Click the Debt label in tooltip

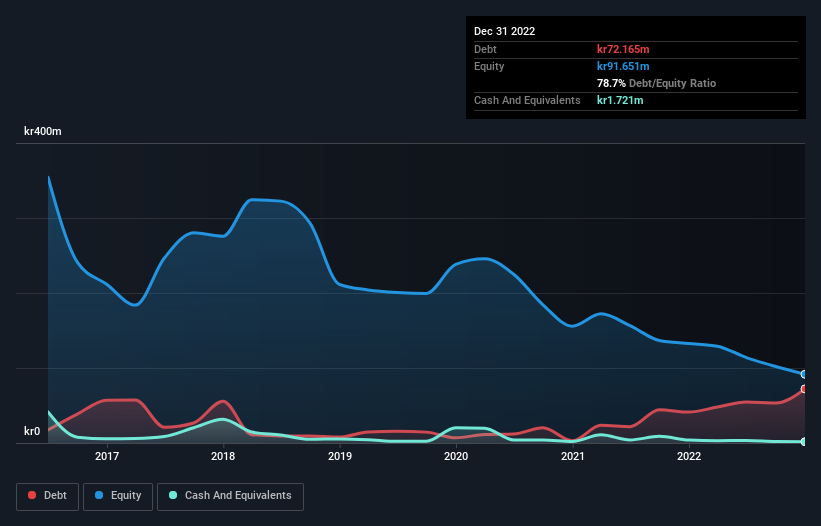485,49
